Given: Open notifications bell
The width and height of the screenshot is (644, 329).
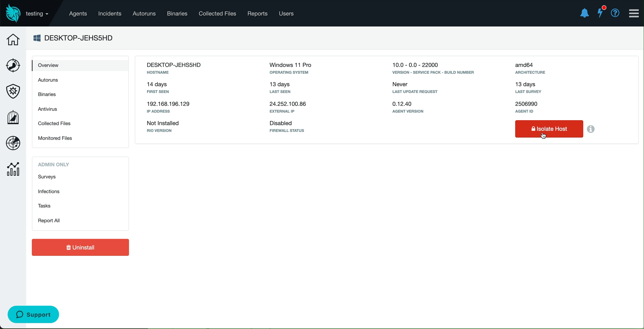Looking at the screenshot, I should [584, 13].
